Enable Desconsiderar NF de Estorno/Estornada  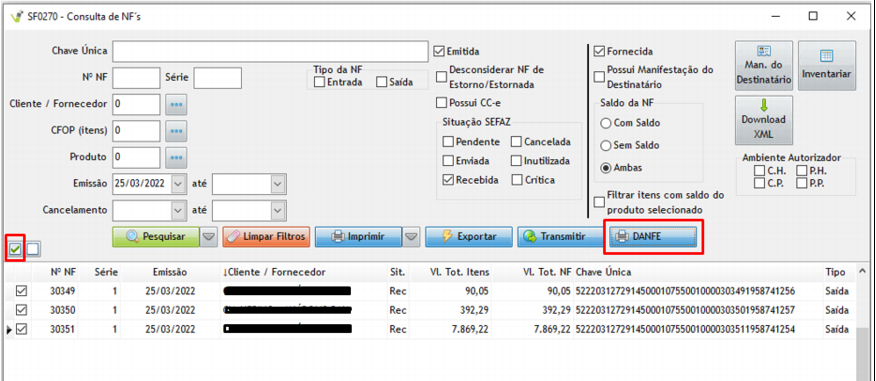coord(442,77)
